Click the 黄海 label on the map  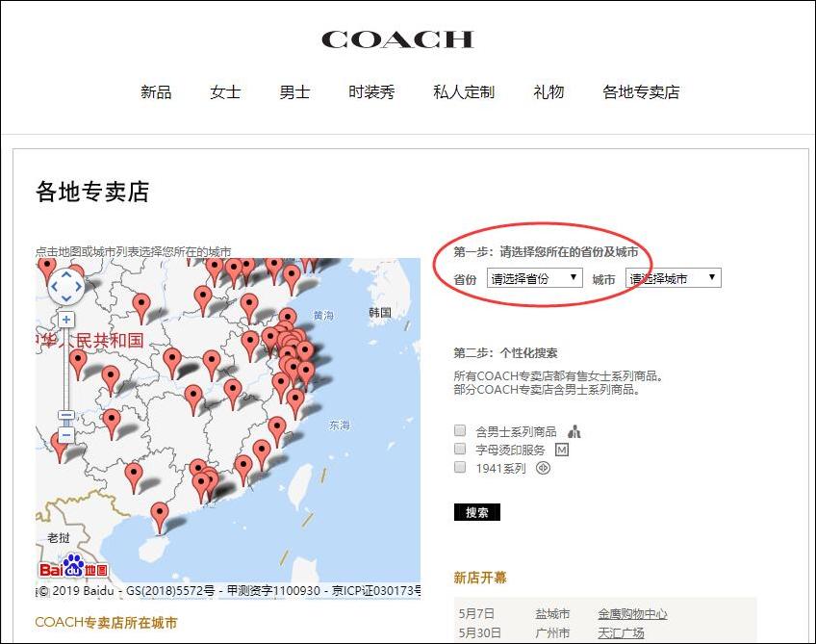323,316
